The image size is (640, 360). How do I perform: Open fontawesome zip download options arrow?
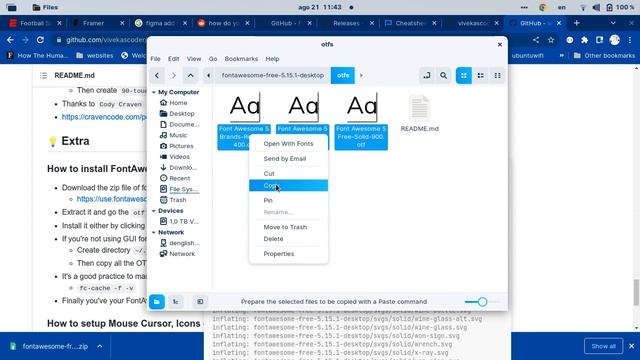point(100,346)
